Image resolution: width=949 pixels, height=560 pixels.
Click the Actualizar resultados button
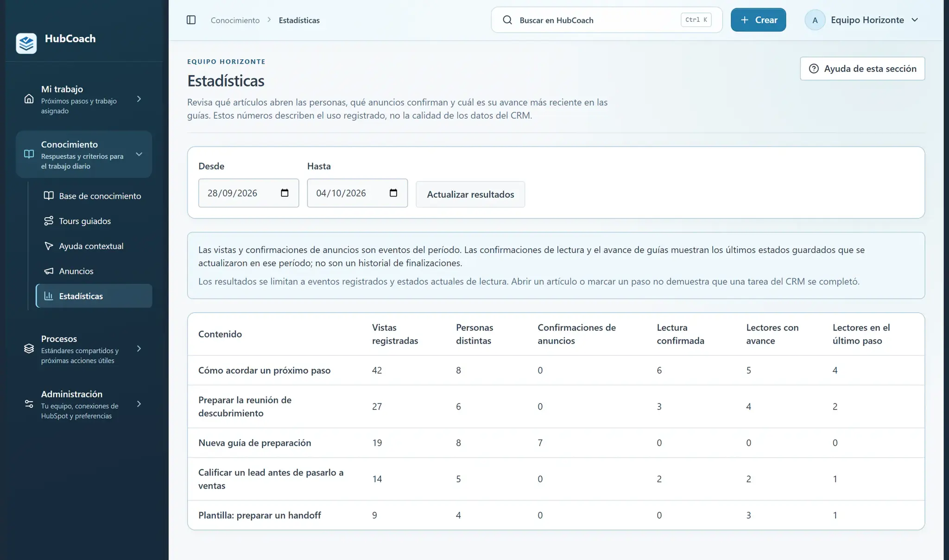tap(470, 195)
